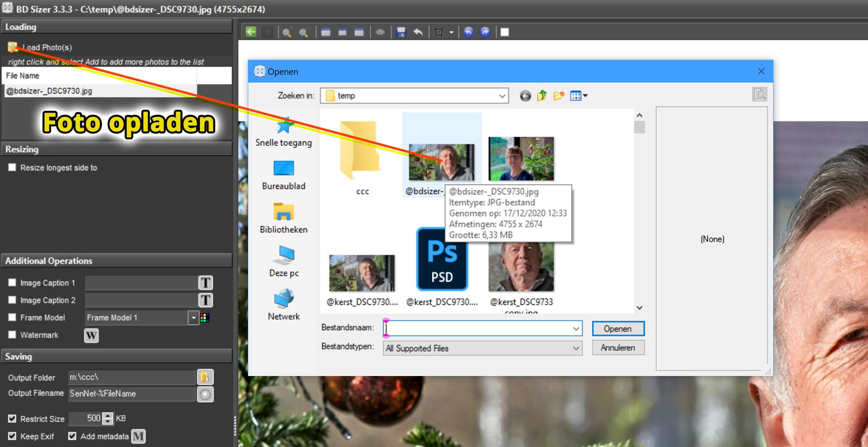Click the Openen button
Image resolution: width=868 pixels, height=447 pixels.
tap(618, 328)
